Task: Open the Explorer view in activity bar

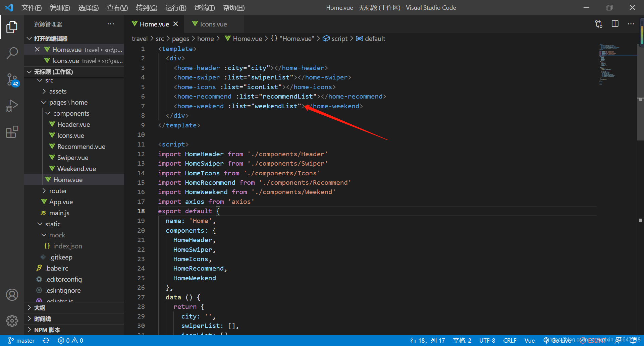Action: pyautogui.click(x=12, y=27)
